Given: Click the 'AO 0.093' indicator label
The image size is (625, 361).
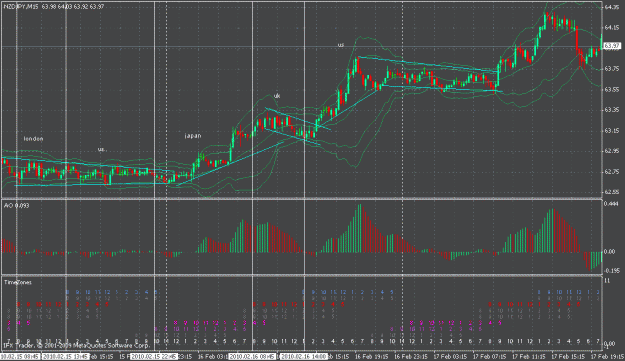Looking at the screenshot, I should (16, 206).
